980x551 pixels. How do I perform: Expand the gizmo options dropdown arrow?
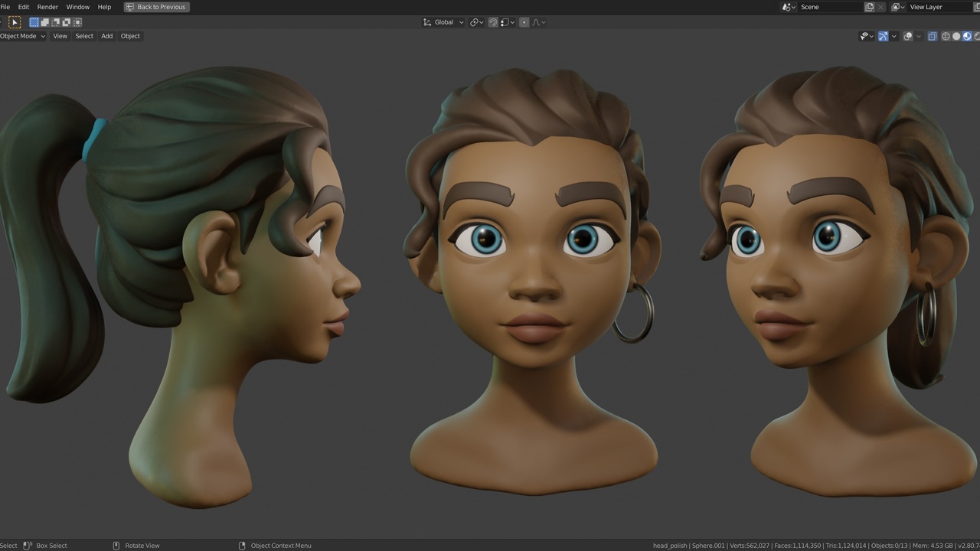893,36
